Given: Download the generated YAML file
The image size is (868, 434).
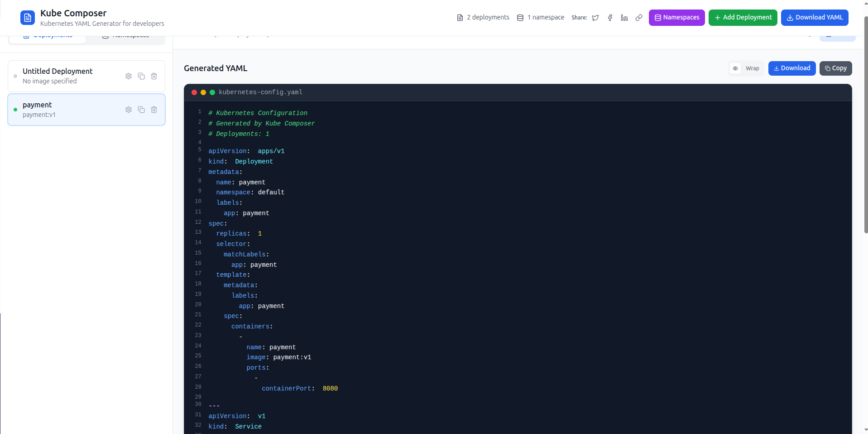Looking at the screenshot, I should click(792, 68).
